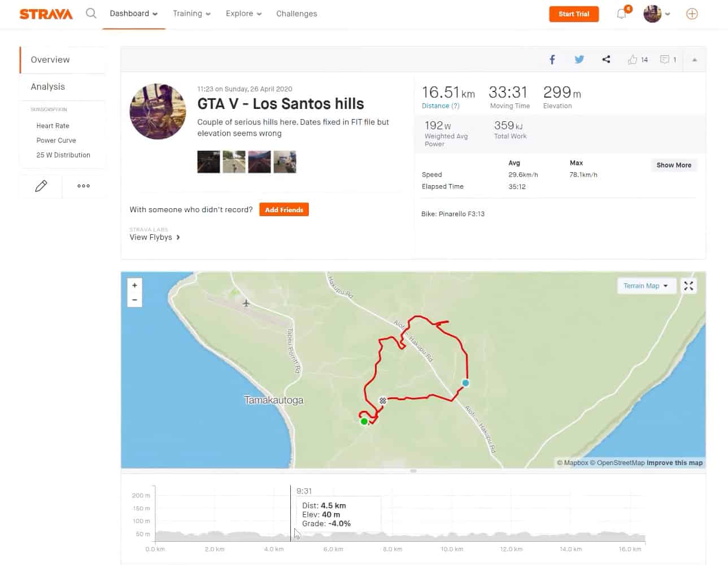The width and height of the screenshot is (728, 565).
Task: Open the first activity photo thumbnail
Action: coord(208,162)
